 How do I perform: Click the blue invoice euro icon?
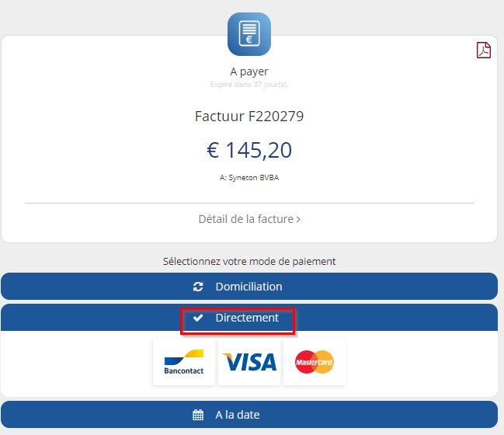(249, 34)
